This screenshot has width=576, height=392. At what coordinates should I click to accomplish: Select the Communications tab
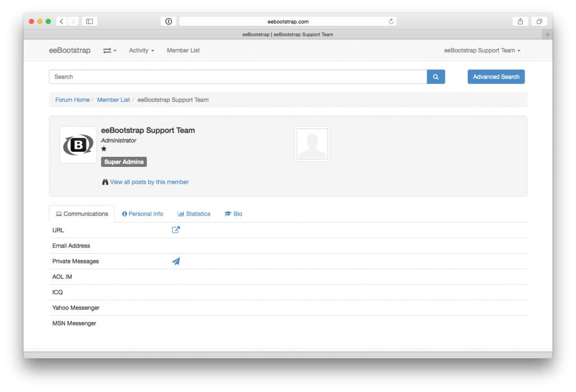tap(82, 213)
